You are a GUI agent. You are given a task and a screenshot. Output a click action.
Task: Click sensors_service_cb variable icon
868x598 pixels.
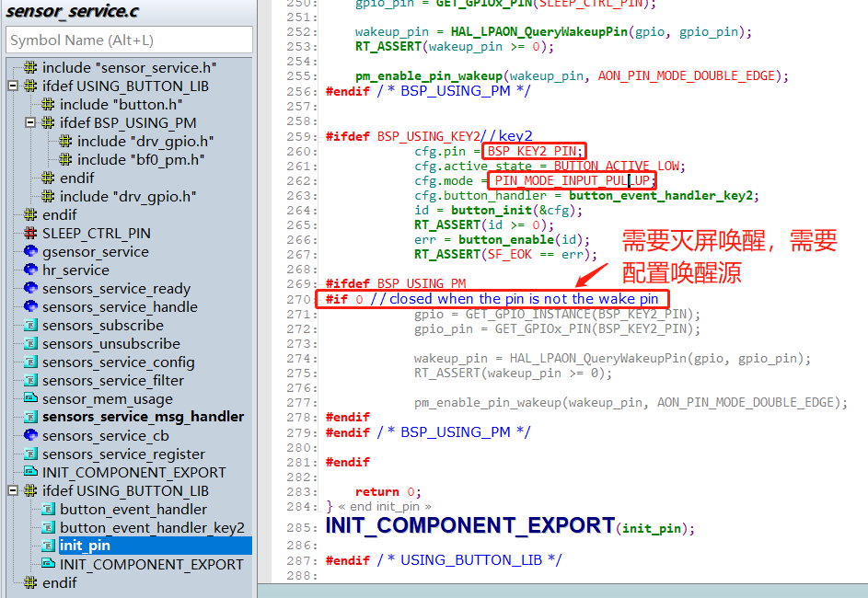coord(31,435)
